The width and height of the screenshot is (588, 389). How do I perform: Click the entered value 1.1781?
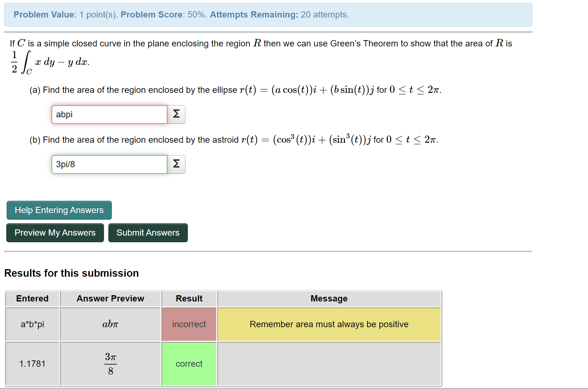pos(32,364)
